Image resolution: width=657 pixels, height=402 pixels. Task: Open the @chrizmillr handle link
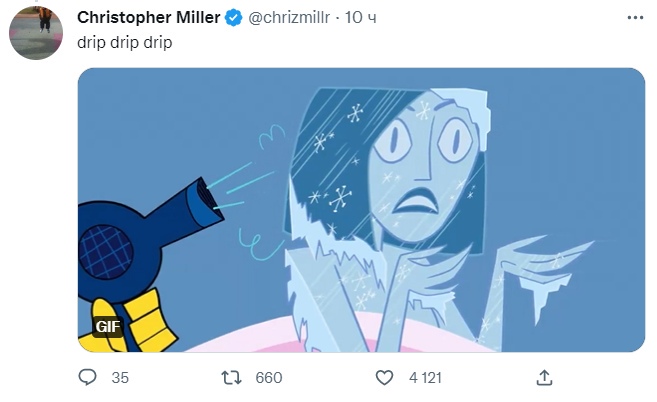pos(289,18)
